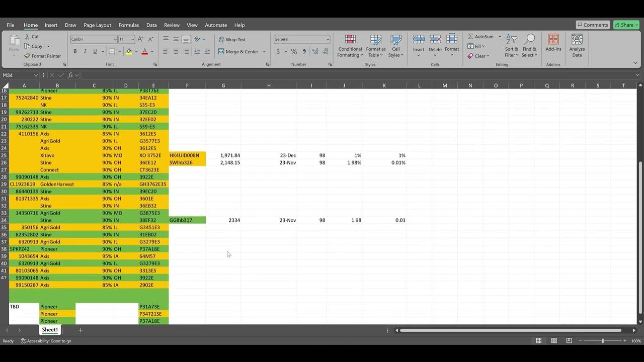
Task: Toggle Wrap Text
Action: (x=232, y=39)
